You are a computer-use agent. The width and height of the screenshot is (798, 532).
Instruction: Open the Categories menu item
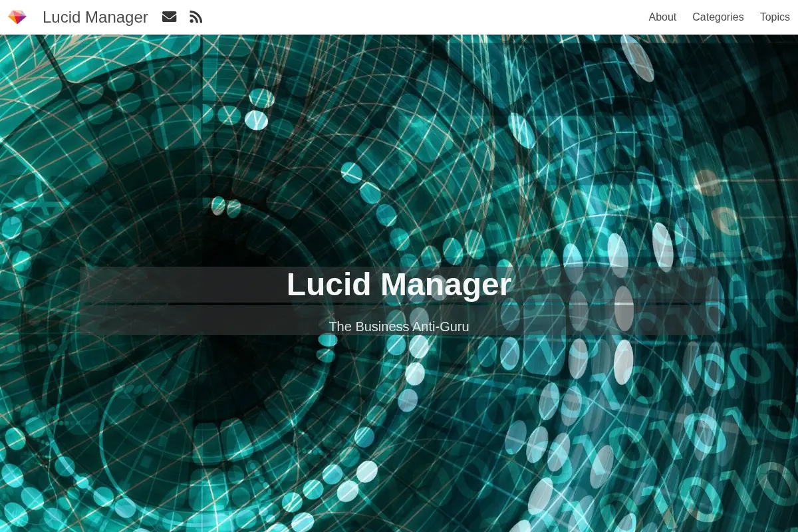[x=718, y=17]
